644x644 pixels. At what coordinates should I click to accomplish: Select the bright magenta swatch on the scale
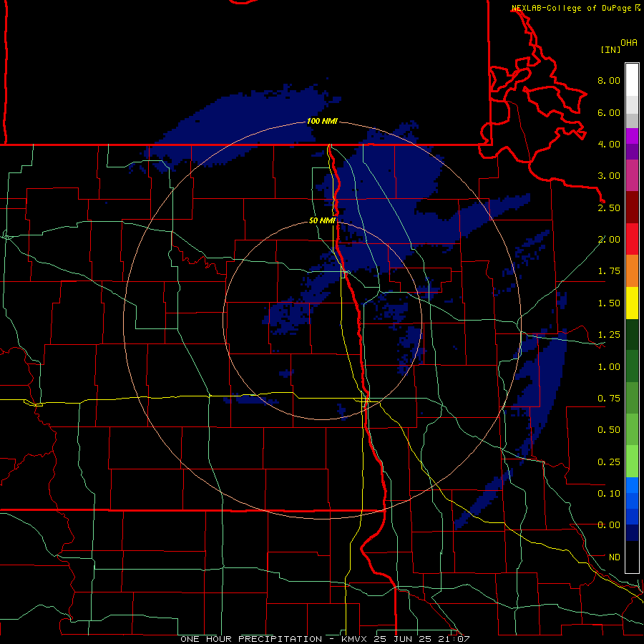coord(632,136)
